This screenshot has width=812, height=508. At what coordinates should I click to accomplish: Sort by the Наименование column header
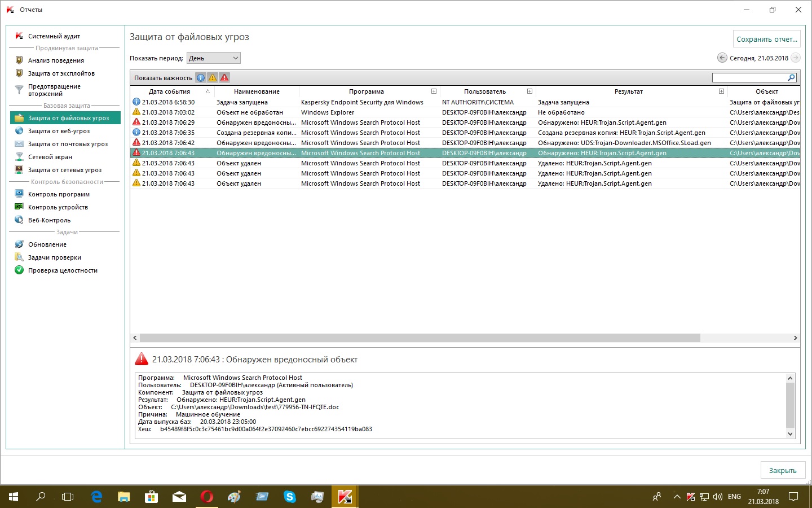pos(257,91)
